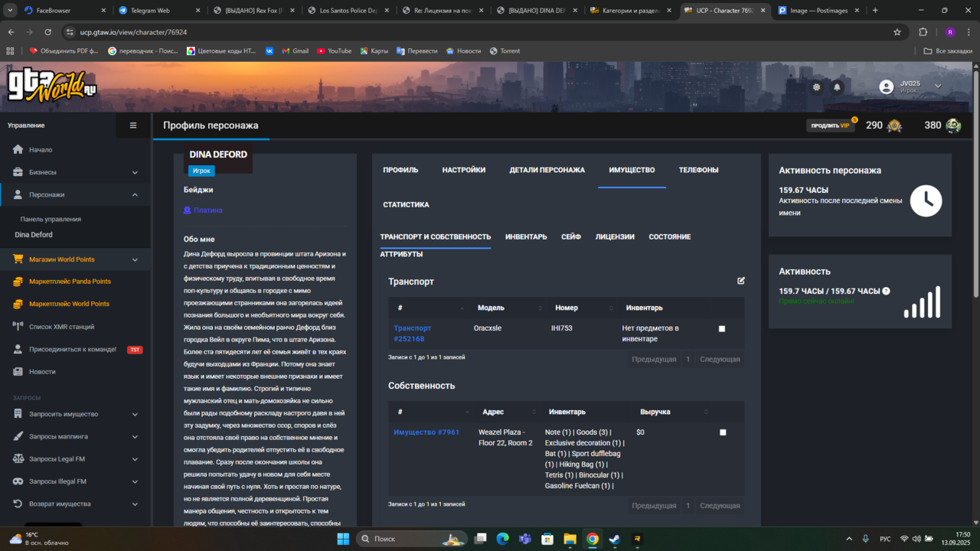This screenshot has width=980, height=551.
Task: Expand Запросы Legal FM menu
Action: (75, 459)
